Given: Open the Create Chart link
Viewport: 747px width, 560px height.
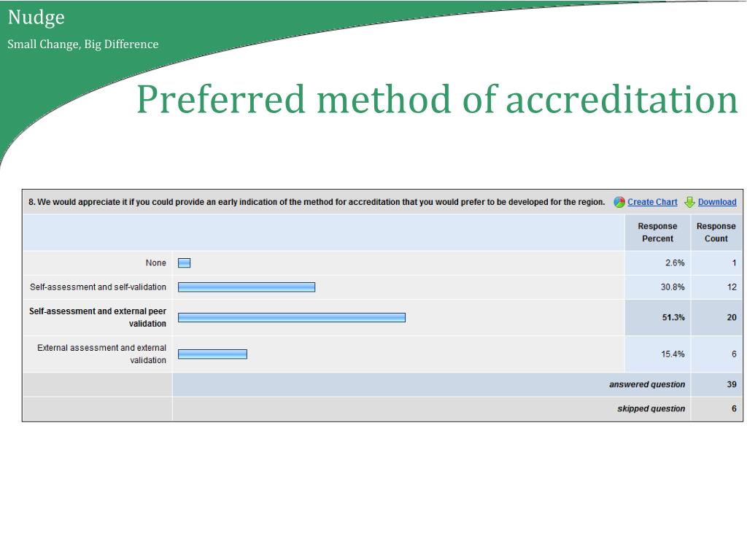Looking at the screenshot, I should (x=652, y=202).
